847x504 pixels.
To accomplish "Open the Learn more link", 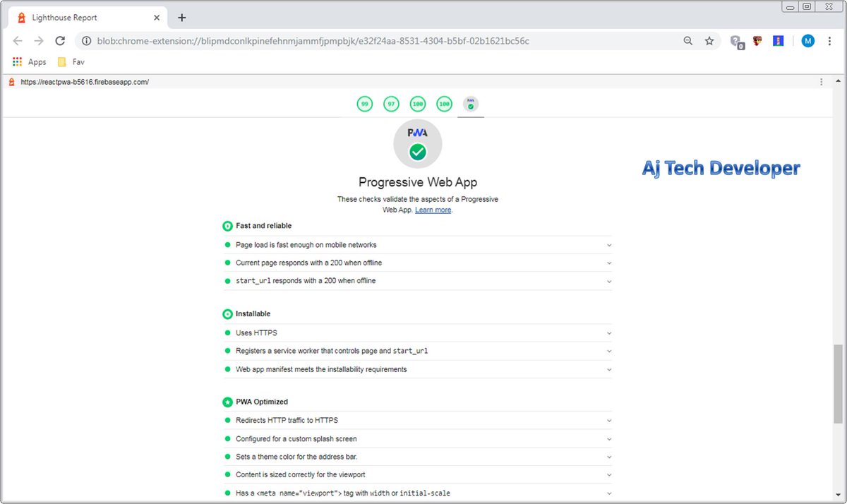I will pos(433,210).
